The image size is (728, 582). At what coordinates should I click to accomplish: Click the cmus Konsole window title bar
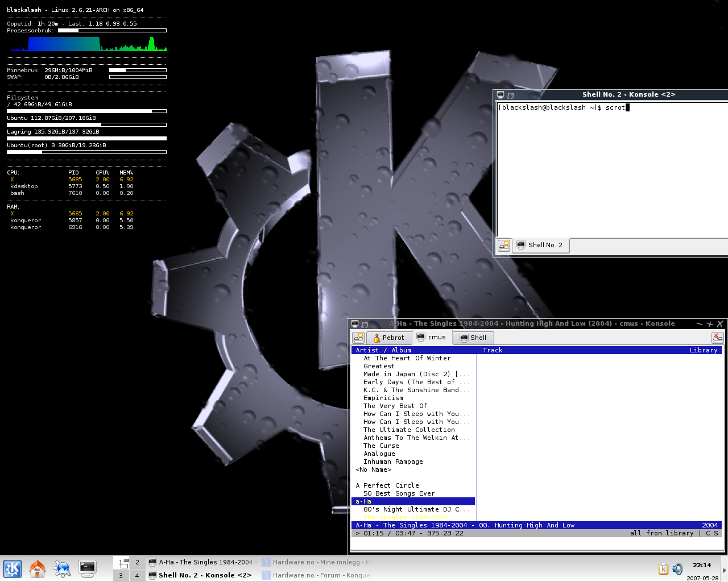[532, 324]
